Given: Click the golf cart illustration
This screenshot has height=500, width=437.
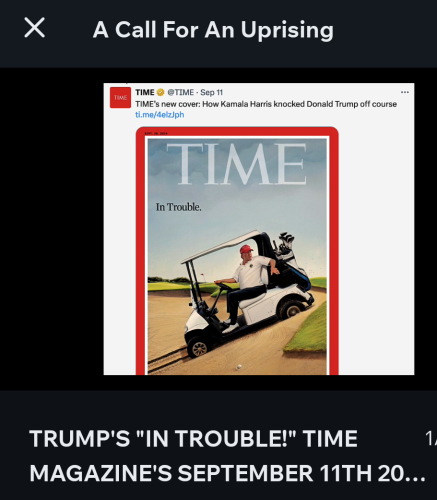Looking at the screenshot, I should [247, 293].
